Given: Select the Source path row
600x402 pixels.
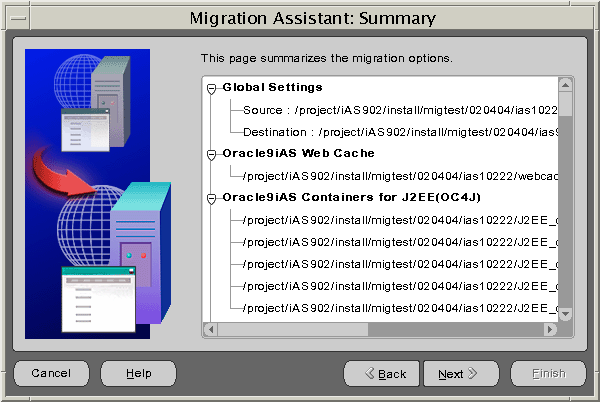Looking at the screenshot, I should click(400, 110).
